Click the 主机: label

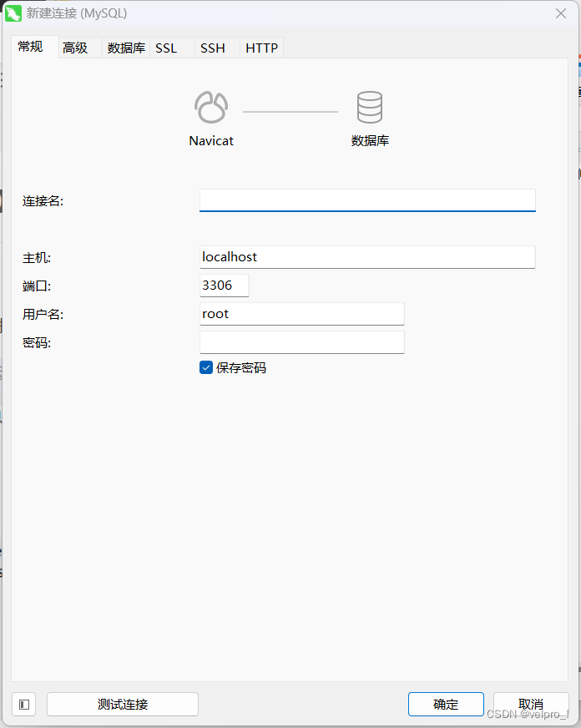click(x=37, y=258)
